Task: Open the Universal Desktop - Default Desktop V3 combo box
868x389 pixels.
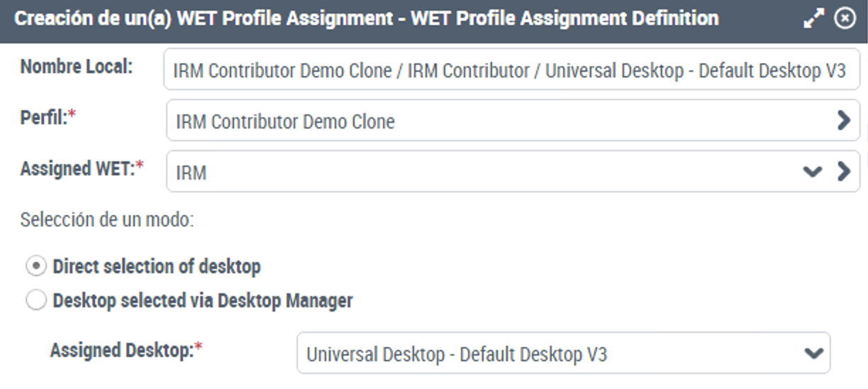Action: tap(564, 353)
